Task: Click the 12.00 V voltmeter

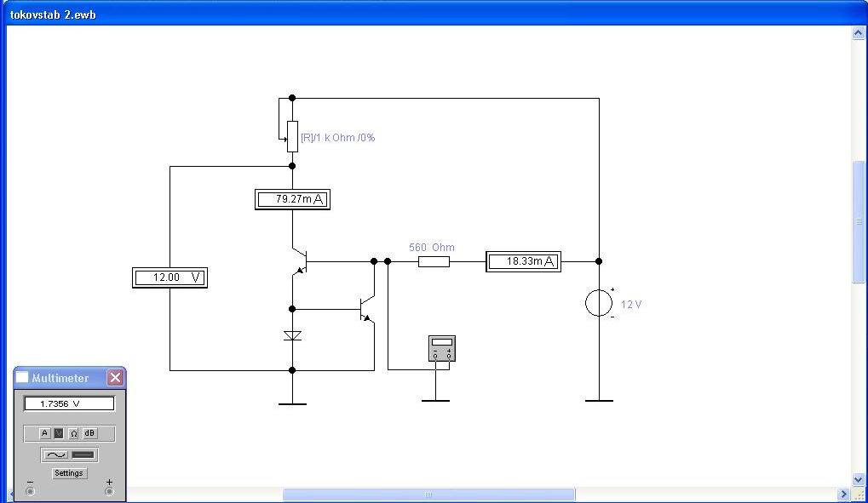Action: click(x=170, y=277)
